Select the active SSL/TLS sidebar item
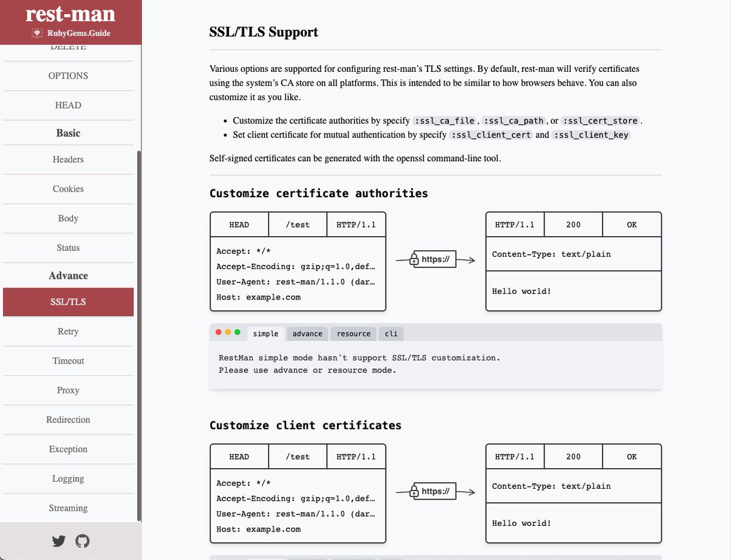731x560 pixels. coord(68,302)
